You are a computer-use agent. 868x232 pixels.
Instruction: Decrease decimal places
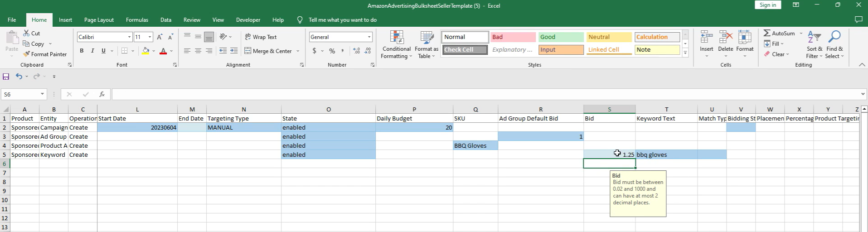click(x=368, y=51)
